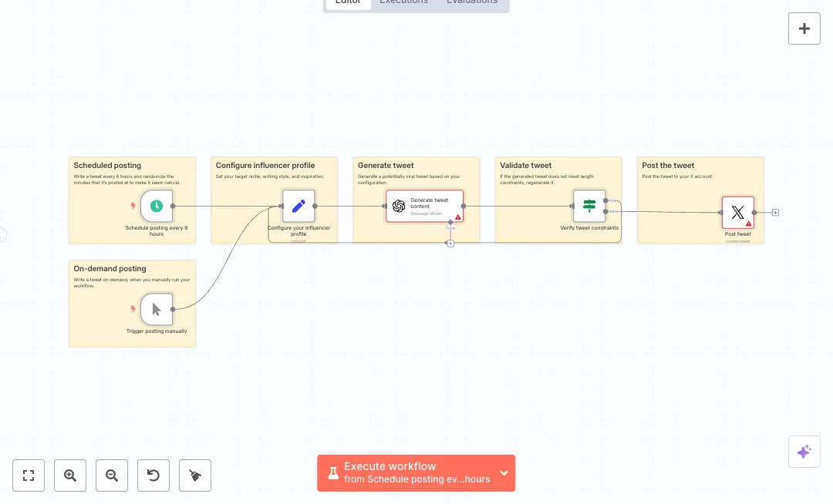Zoom out of the workflow canvas
The width and height of the screenshot is (833, 504).
[112, 475]
